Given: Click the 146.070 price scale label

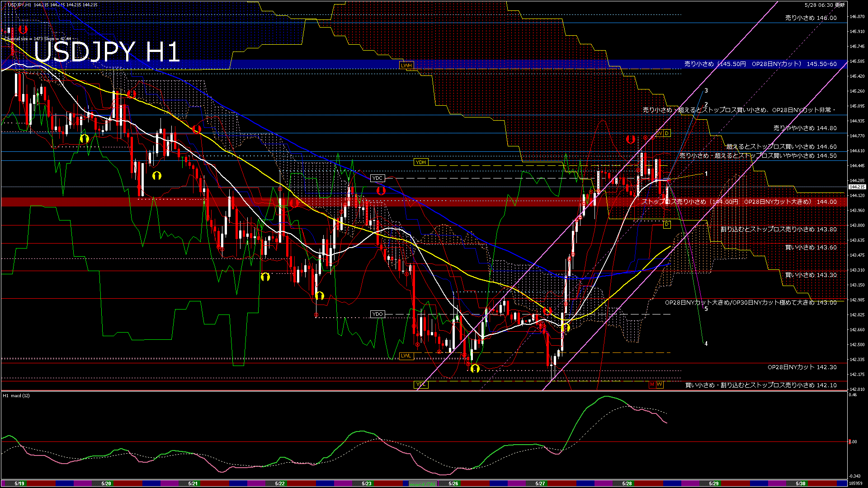Looking at the screenshot, I should [857, 17].
